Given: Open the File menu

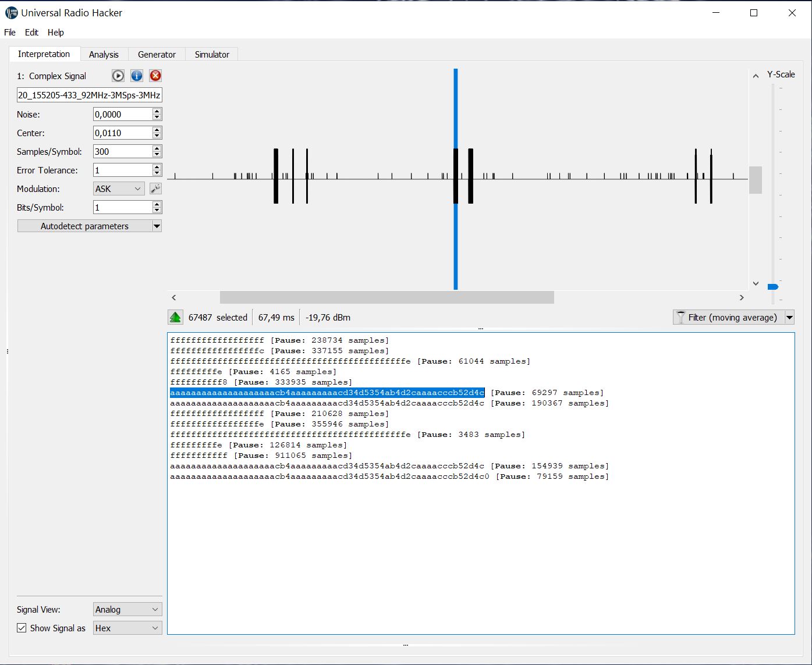Looking at the screenshot, I should tap(10, 33).
